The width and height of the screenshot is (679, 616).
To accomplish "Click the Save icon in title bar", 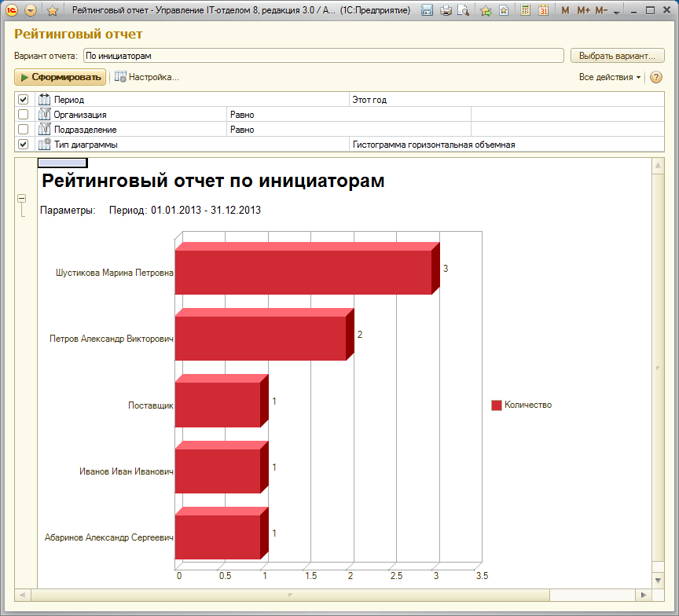I will (427, 11).
